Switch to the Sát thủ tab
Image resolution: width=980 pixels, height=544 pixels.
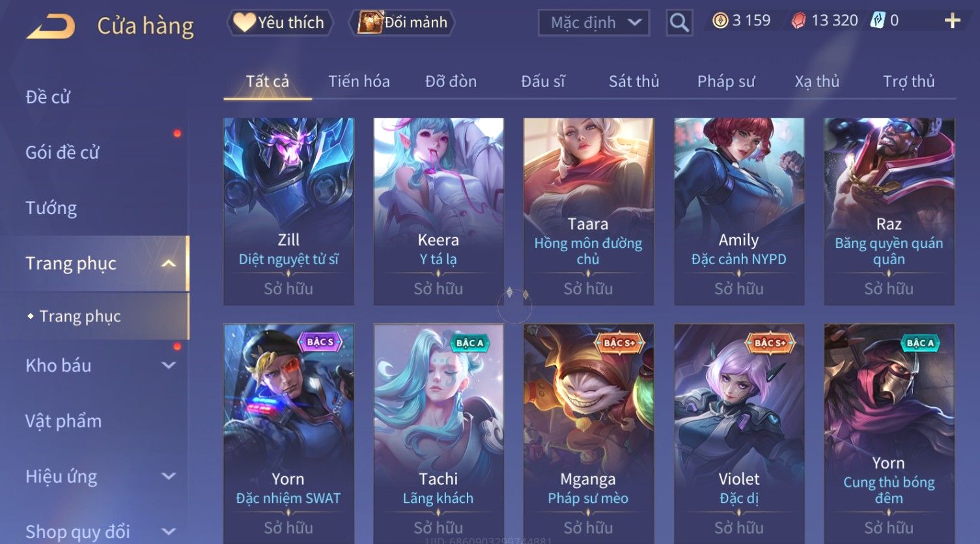click(634, 81)
